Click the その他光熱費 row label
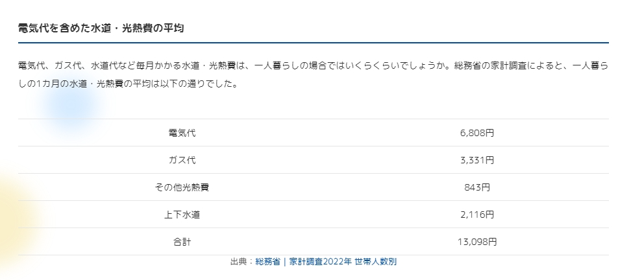Image resolution: width=644 pixels, height=280 pixels. pos(182,187)
